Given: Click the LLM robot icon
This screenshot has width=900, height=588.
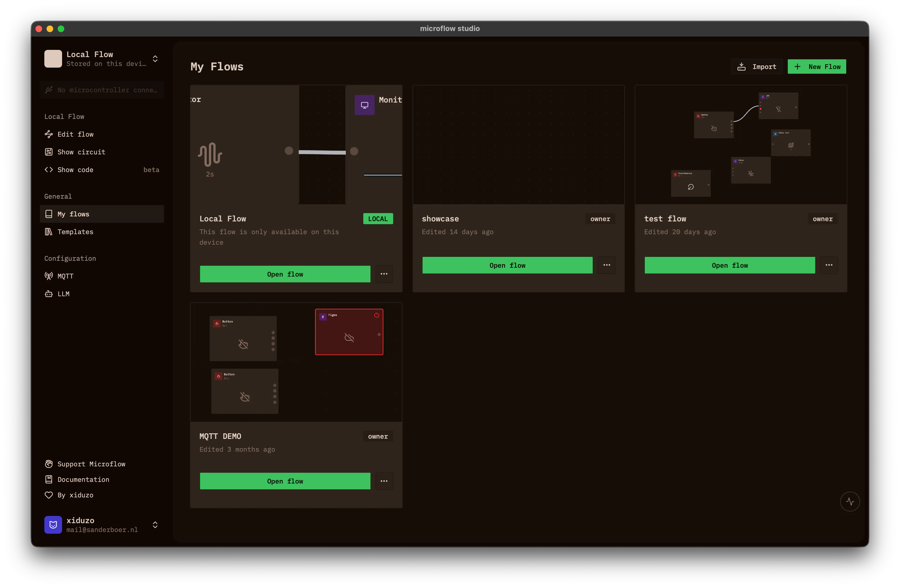Looking at the screenshot, I should 49,294.
